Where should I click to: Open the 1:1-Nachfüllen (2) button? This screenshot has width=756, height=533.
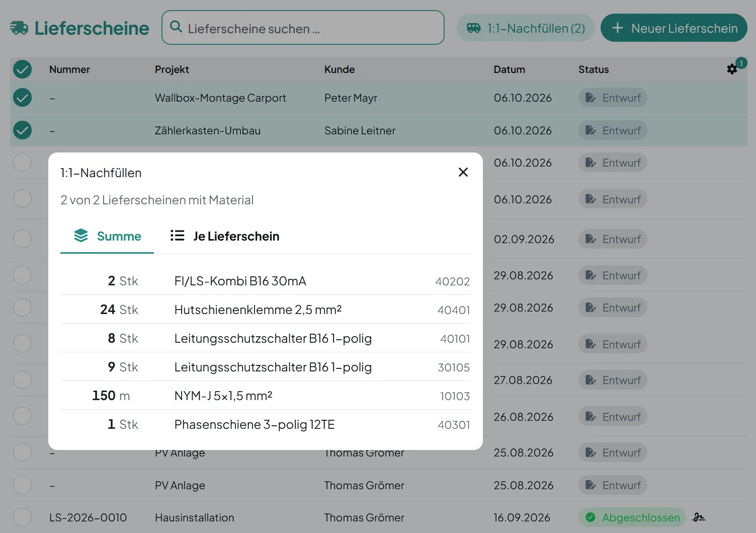tap(526, 28)
